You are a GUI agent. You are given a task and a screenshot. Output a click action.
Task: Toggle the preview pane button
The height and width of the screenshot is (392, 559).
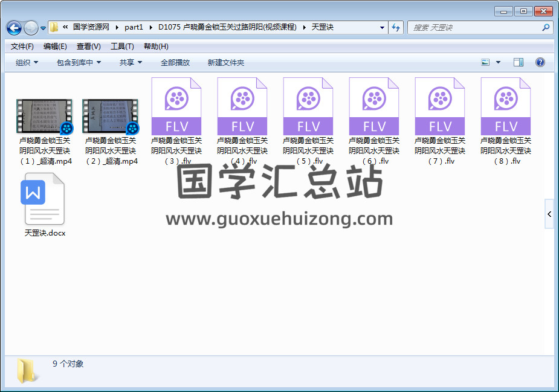coord(519,62)
